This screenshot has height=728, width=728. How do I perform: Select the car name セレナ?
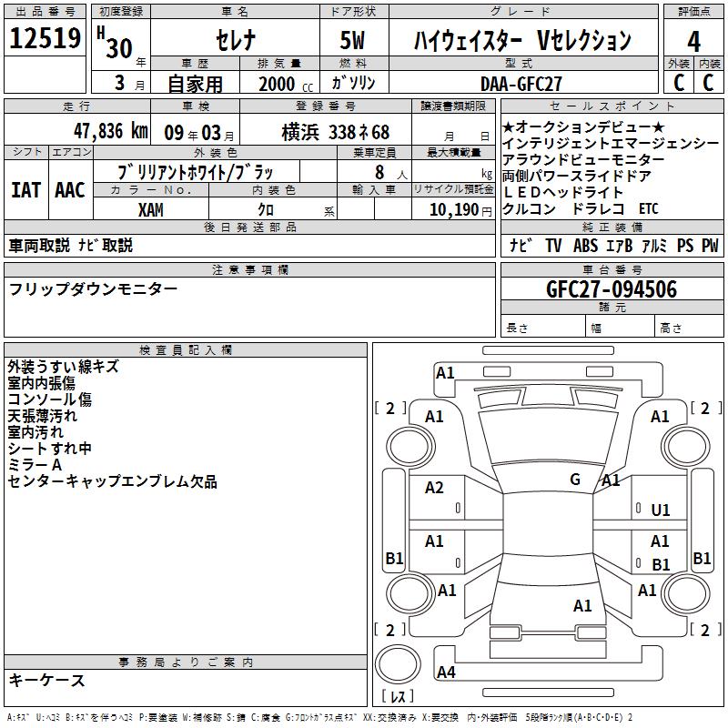236,40
